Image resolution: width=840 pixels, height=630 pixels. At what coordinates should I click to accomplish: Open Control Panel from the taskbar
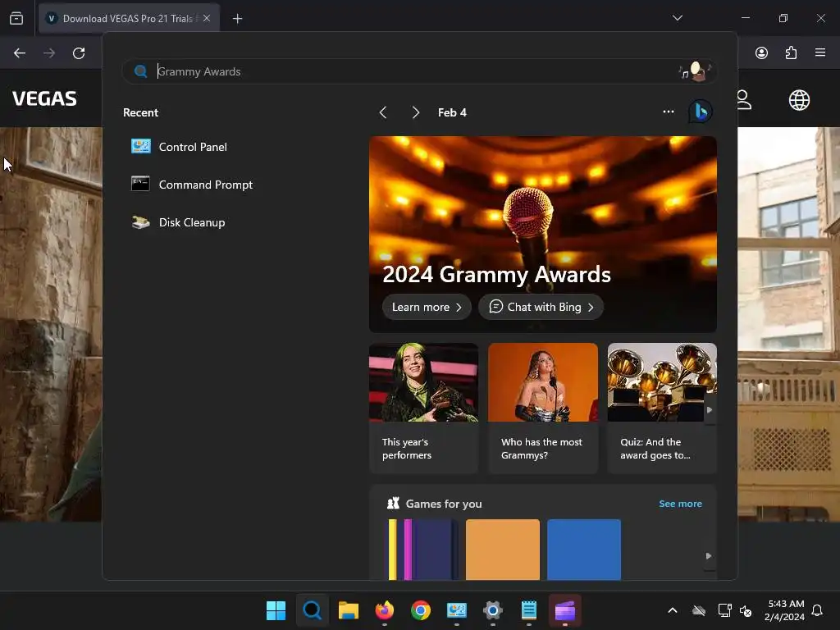456,610
